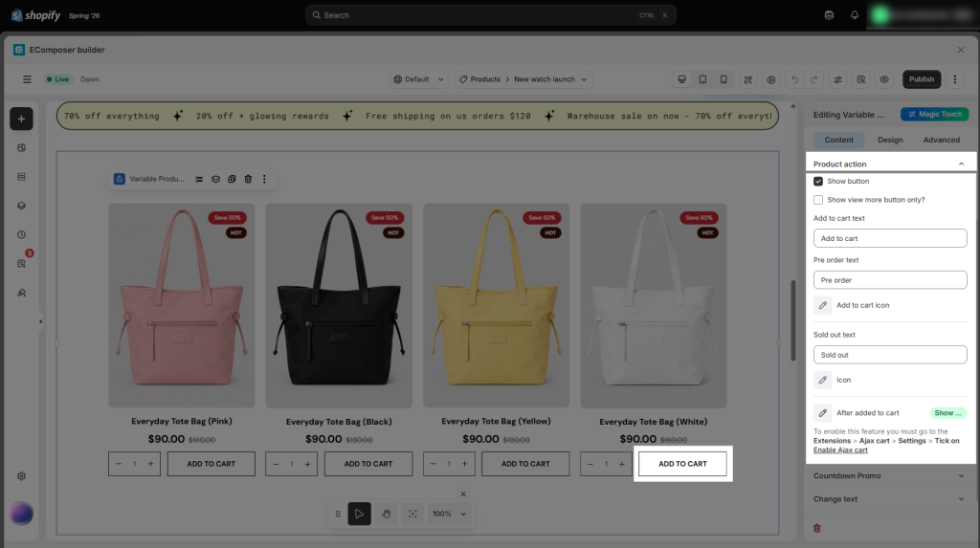Screen dimensions: 980x548
Task: Switch to tablet preview device
Action: pyautogui.click(x=702, y=79)
